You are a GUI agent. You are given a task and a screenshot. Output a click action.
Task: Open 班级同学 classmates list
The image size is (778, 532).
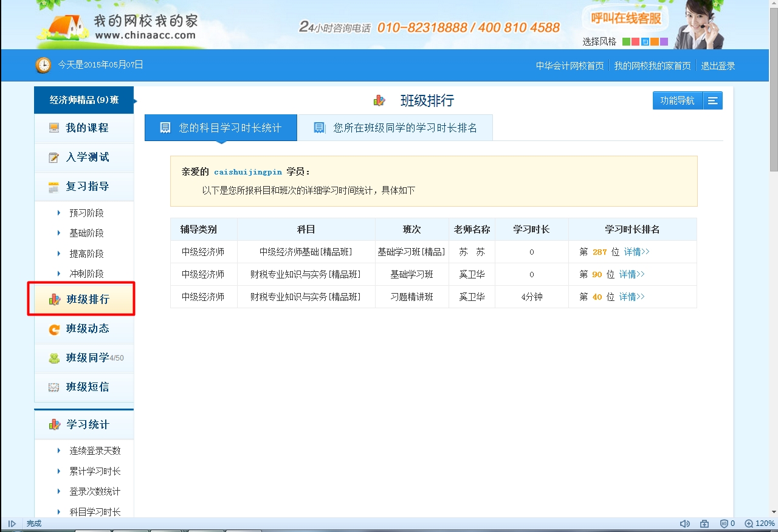[x=87, y=358]
